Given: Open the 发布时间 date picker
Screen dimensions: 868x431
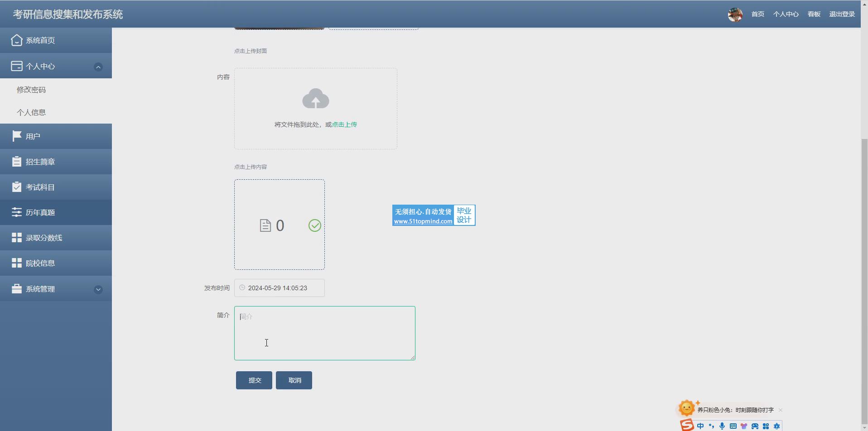Looking at the screenshot, I should [280, 288].
